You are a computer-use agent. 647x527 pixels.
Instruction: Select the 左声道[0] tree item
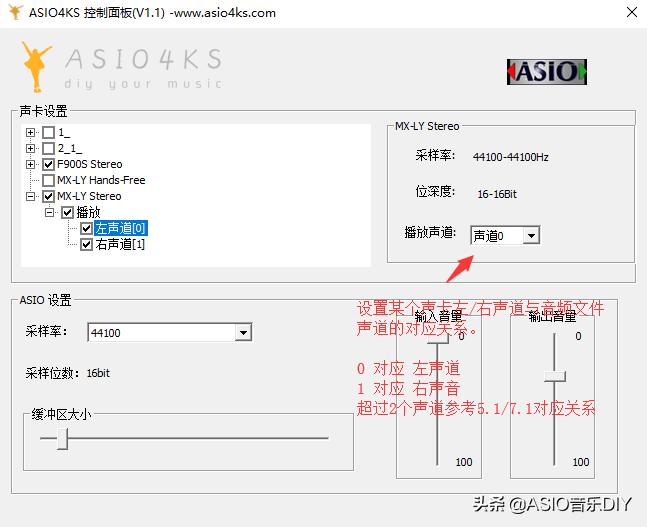pyautogui.click(x=120, y=228)
